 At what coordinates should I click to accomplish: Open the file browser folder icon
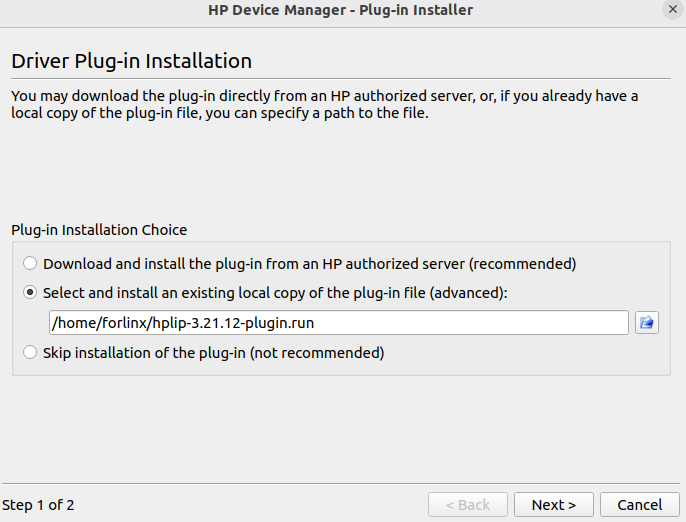click(x=646, y=322)
